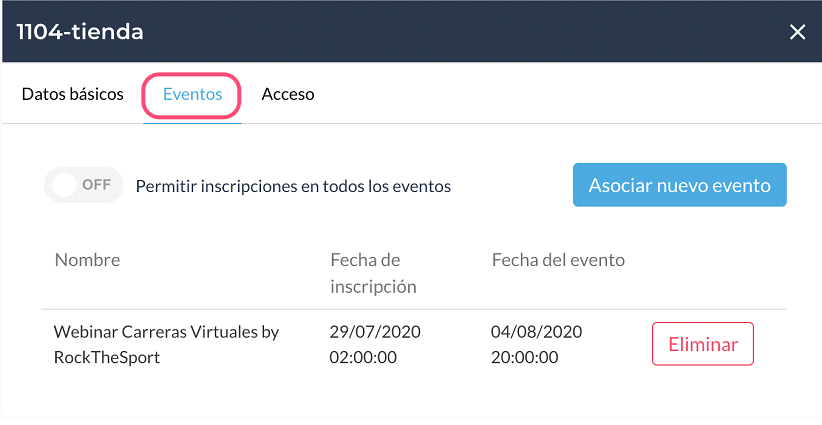Click the white knob of the OFF switch
This screenshot has height=425, width=822.
64,185
